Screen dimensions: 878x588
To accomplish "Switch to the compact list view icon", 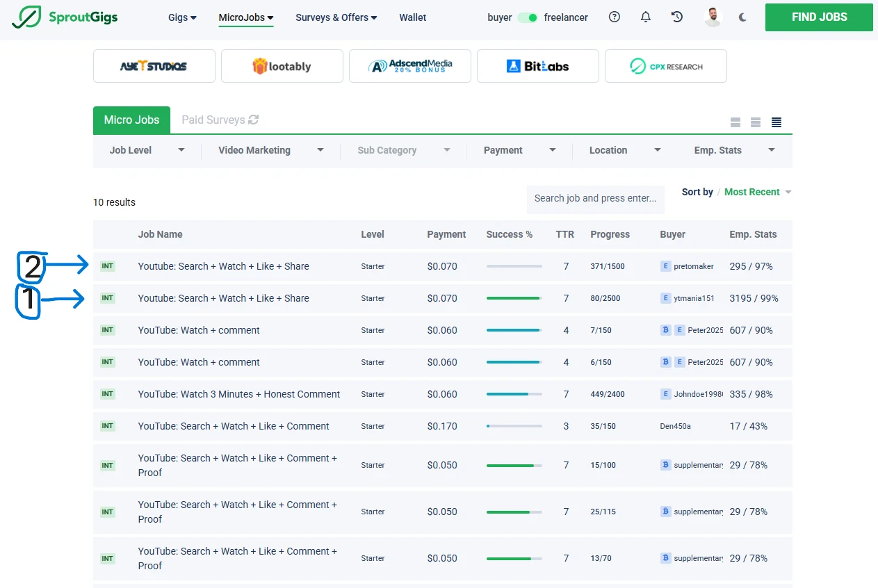I will 777,122.
